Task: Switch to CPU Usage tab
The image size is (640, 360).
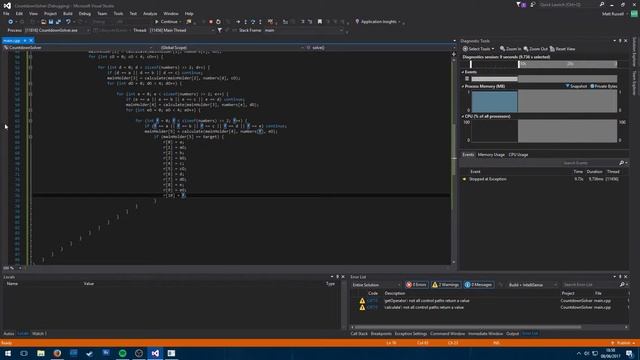Action: click(518, 155)
